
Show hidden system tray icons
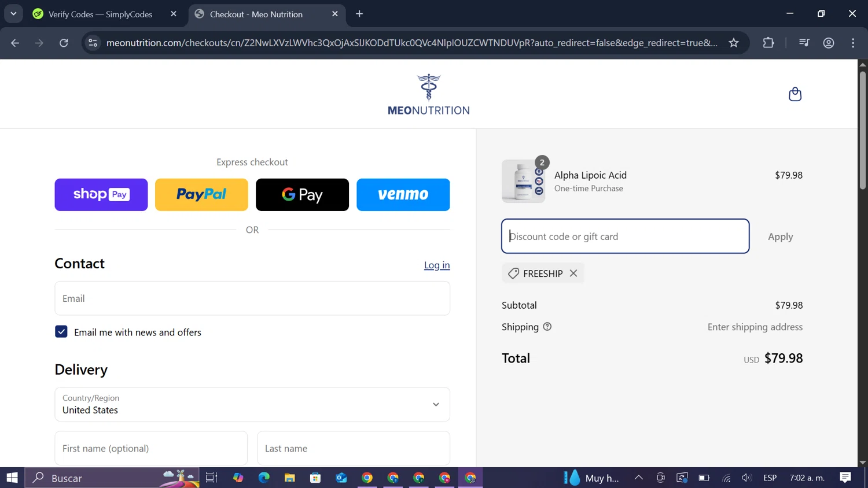[639, 478]
